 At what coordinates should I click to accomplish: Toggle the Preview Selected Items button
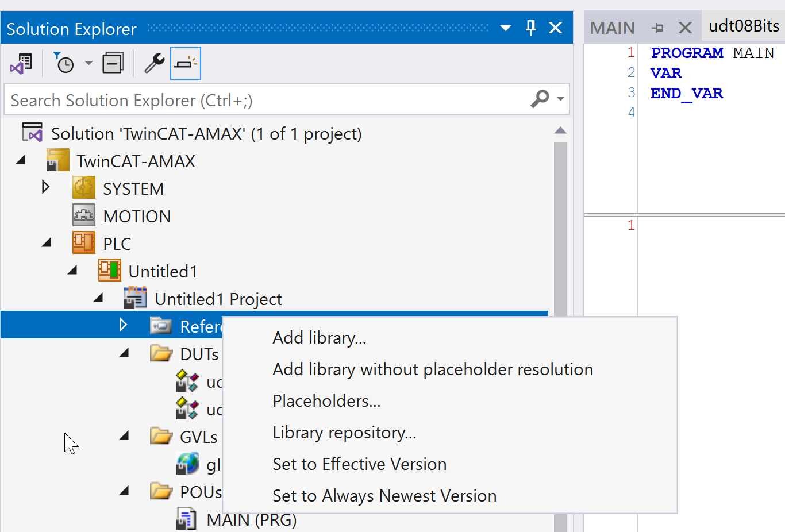click(x=185, y=63)
